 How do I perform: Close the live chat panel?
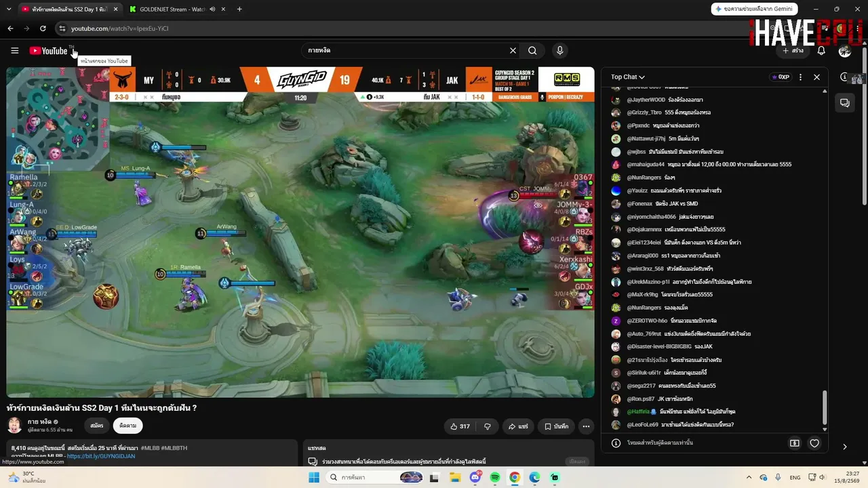816,77
